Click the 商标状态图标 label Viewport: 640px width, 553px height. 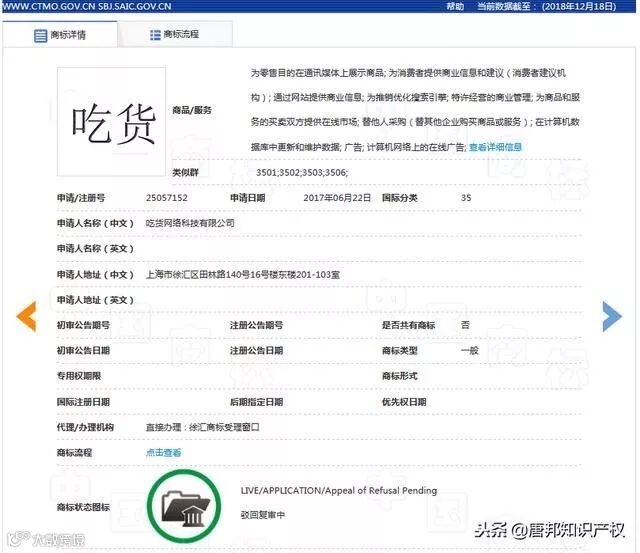[x=83, y=507]
